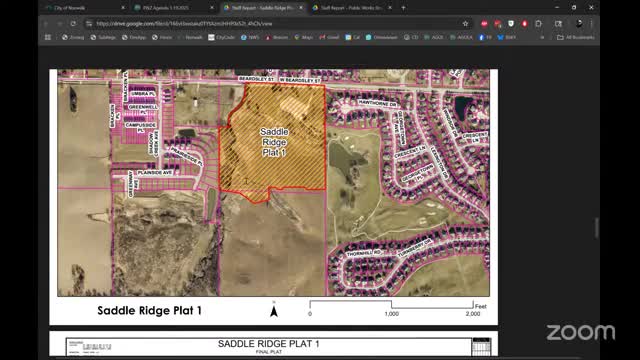Click the SADDLE RIDGE PLAT 1 final plat heading

pos(269,344)
